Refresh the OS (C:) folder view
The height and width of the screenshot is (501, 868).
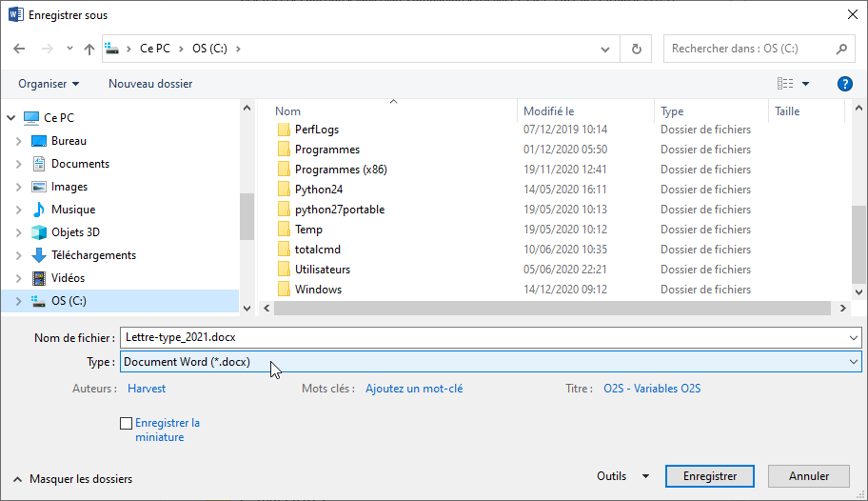[x=636, y=49]
